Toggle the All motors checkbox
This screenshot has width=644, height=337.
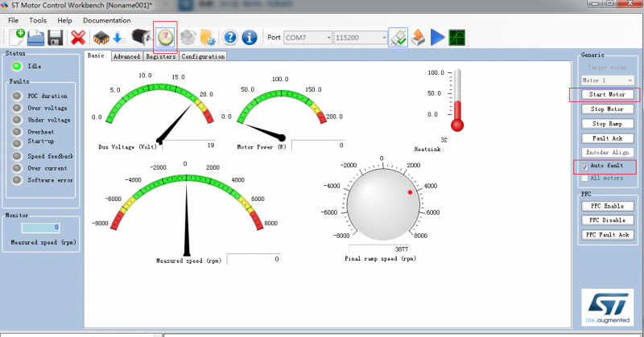[x=584, y=178]
